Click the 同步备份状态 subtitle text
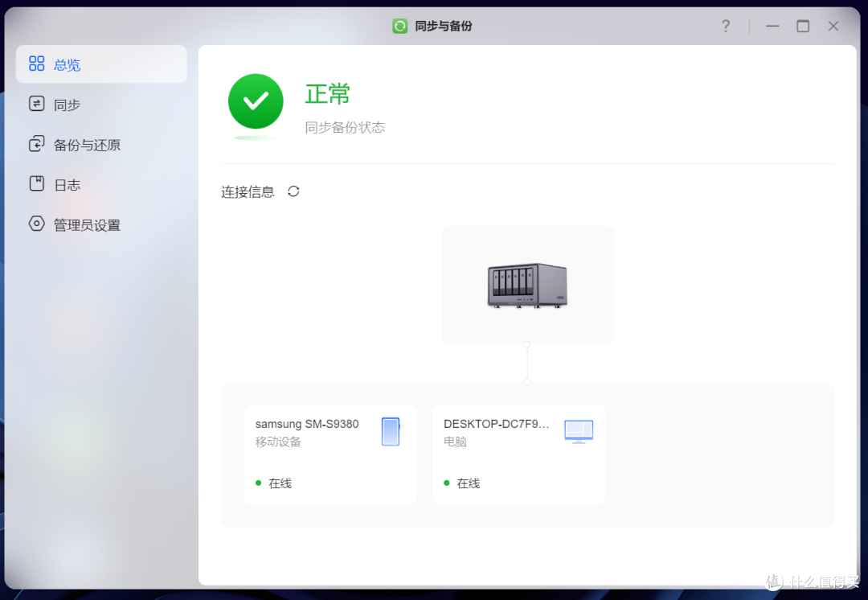This screenshot has width=868, height=600. 345,127
